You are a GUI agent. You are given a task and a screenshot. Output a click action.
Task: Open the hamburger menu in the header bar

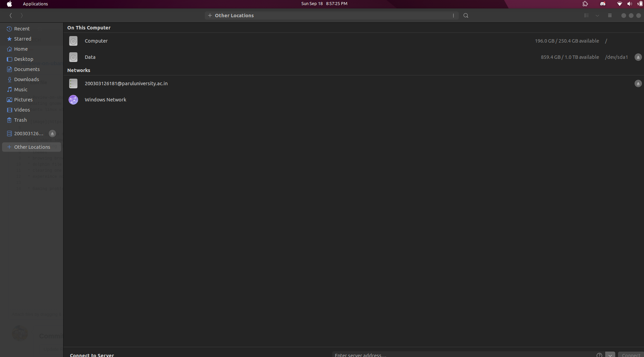tap(610, 16)
